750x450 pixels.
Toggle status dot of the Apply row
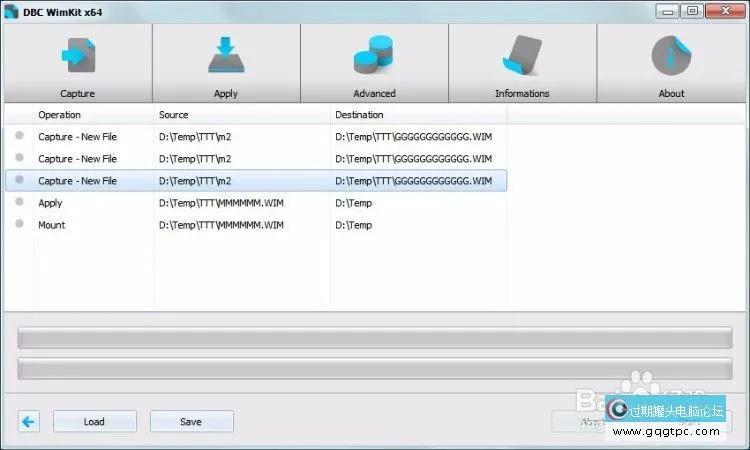19,202
